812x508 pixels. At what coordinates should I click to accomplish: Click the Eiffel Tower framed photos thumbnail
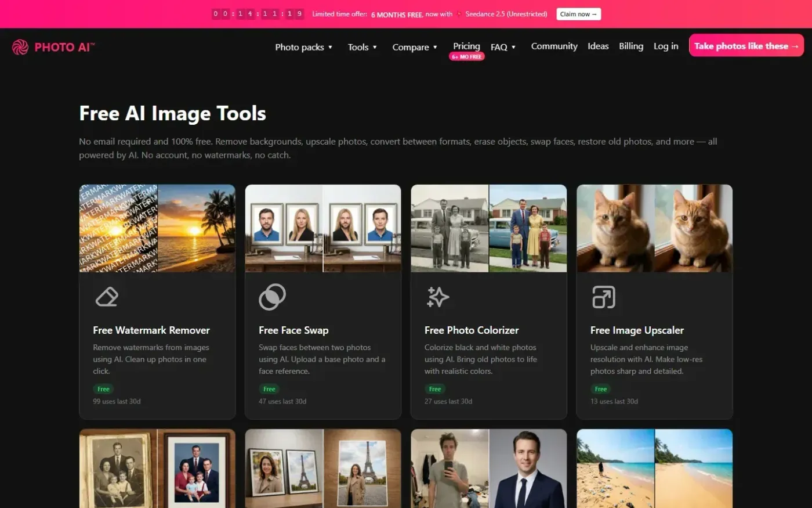pos(323,469)
